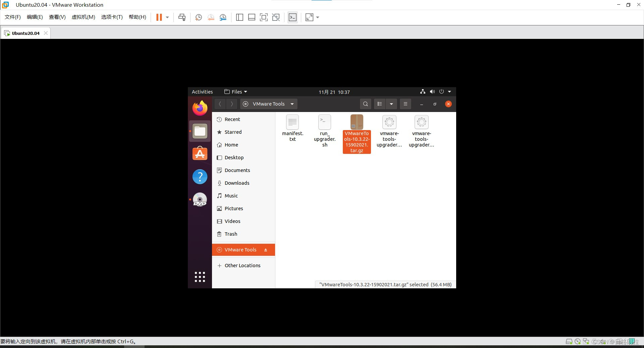This screenshot has width=644, height=348.
Task: Open Desktop in the Files sidebar
Action: click(x=244, y=158)
